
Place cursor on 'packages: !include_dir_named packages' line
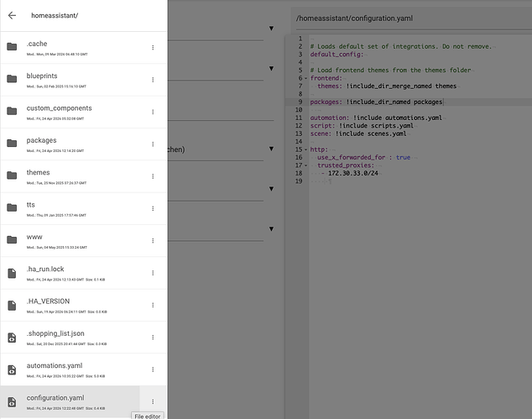tap(376, 102)
